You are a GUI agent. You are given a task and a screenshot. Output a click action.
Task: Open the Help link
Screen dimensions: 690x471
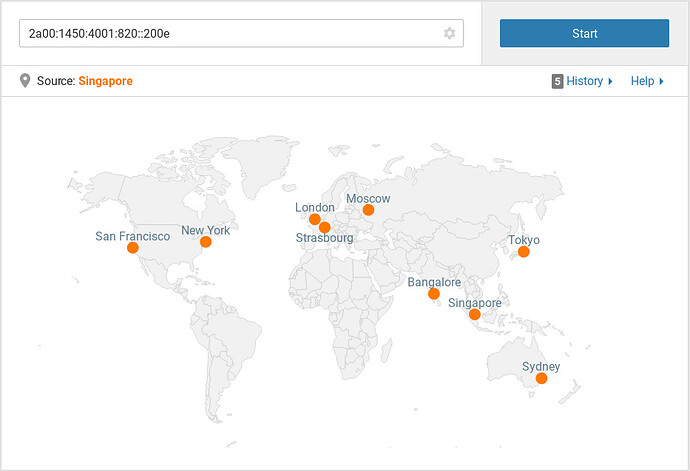click(642, 81)
